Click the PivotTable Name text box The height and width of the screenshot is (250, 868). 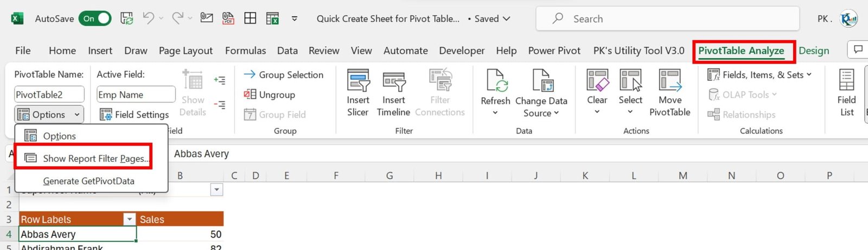click(49, 95)
